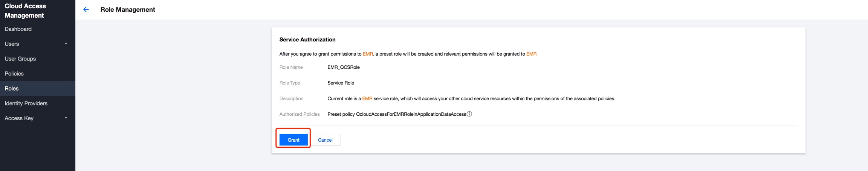The height and width of the screenshot is (171, 868).
Task: Open the Policies section
Action: point(14,74)
